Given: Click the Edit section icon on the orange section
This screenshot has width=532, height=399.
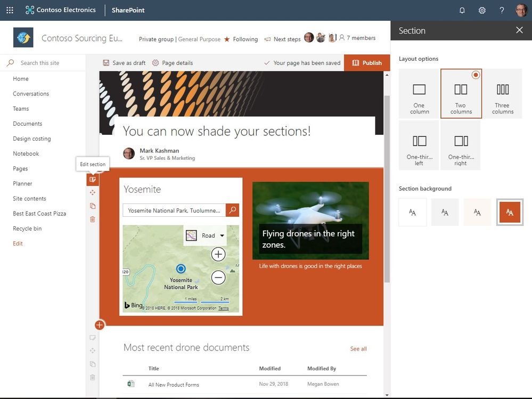Looking at the screenshot, I should pos(93,179).
